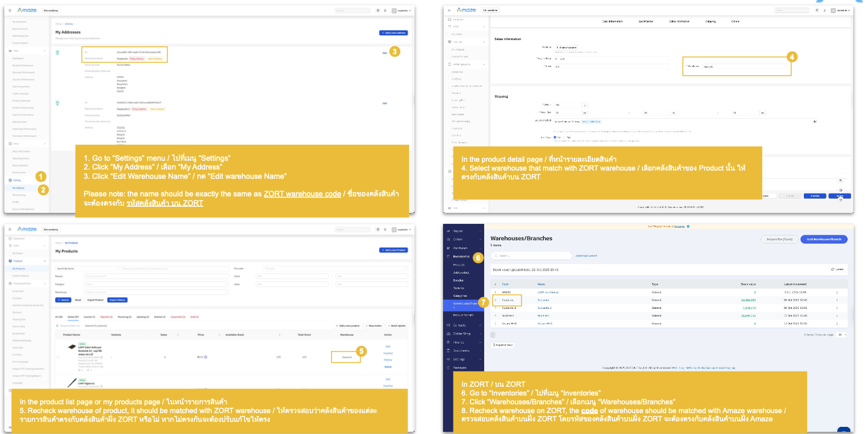Click the blue Search button in My Products
The height and width of the screenshot is (434, 868).
64,300
